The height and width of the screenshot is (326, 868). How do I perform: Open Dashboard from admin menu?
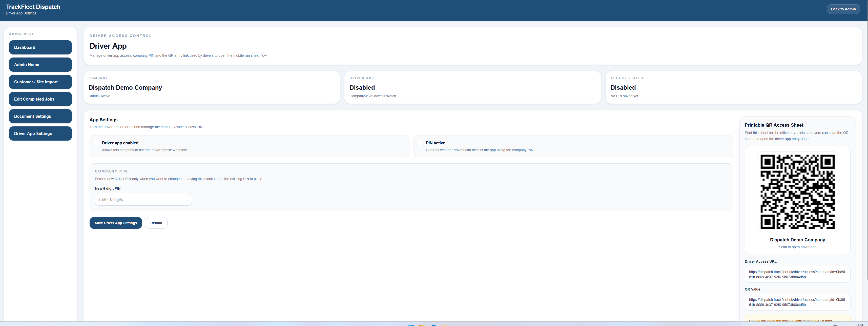pyautogui.click(x=40, y=48)
